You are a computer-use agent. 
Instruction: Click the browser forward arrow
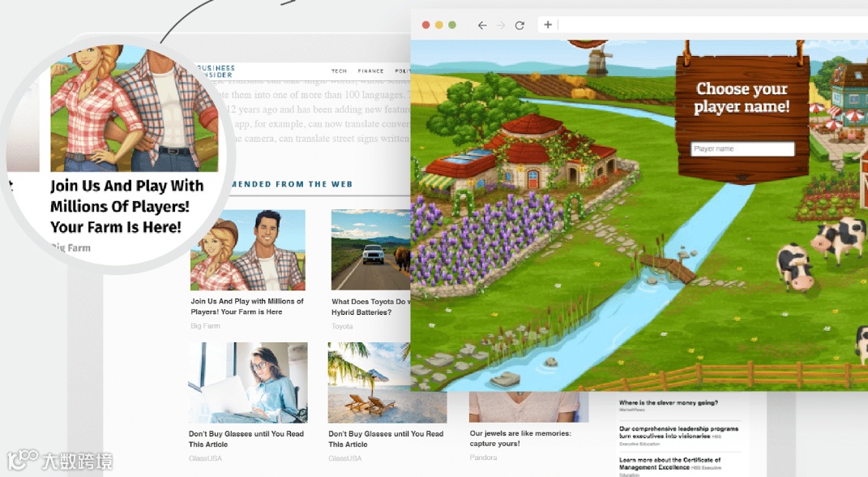[x=501, y=25]
